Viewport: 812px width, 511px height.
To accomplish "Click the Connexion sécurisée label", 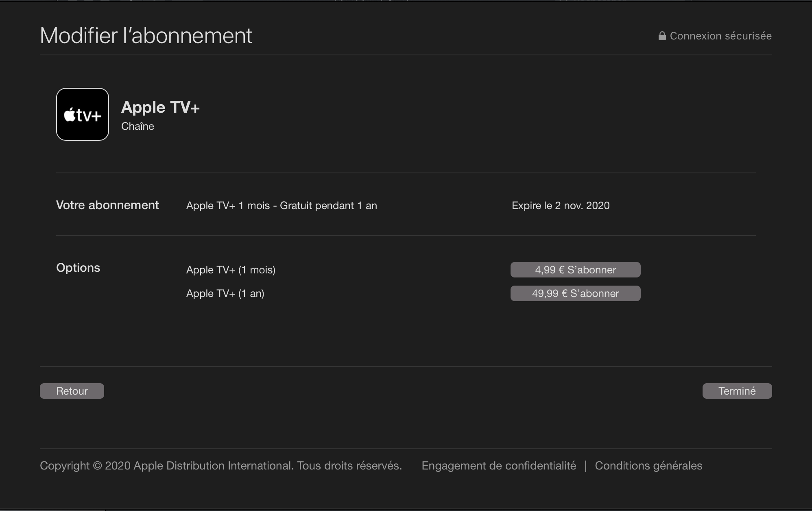I will point(720,36).
